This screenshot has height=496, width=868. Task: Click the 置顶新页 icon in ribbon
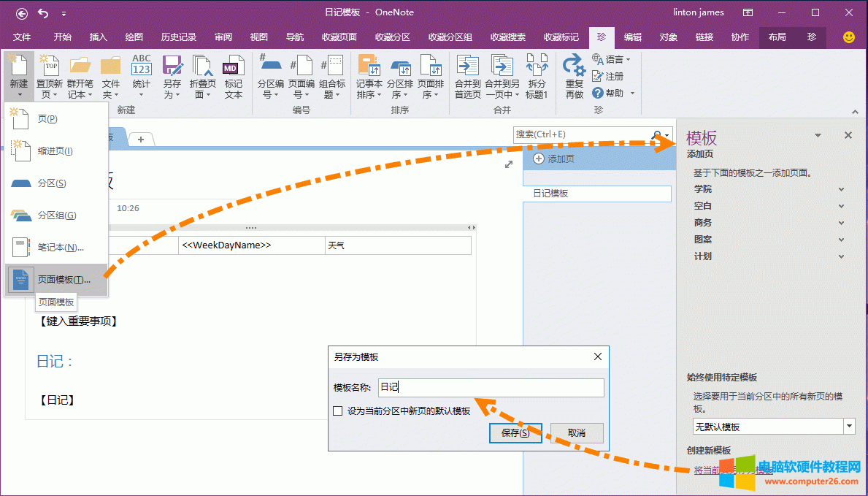pyautogui.click(x=50, y=66)
